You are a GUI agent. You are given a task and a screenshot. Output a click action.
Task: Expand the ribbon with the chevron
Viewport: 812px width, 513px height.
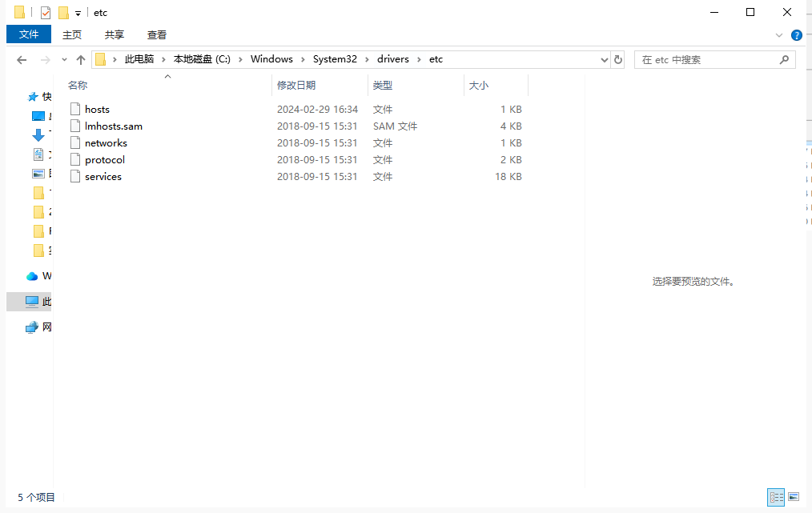point(779,35)
